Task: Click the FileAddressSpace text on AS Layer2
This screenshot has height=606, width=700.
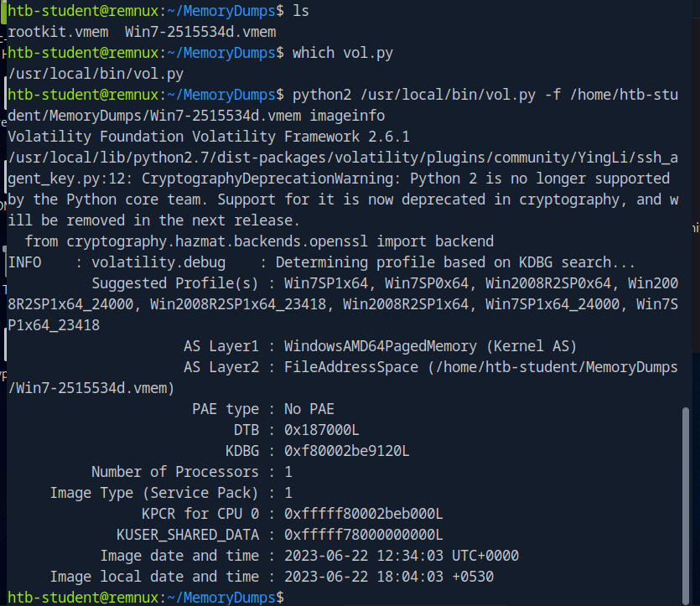Action: click(x=351, y=367)
